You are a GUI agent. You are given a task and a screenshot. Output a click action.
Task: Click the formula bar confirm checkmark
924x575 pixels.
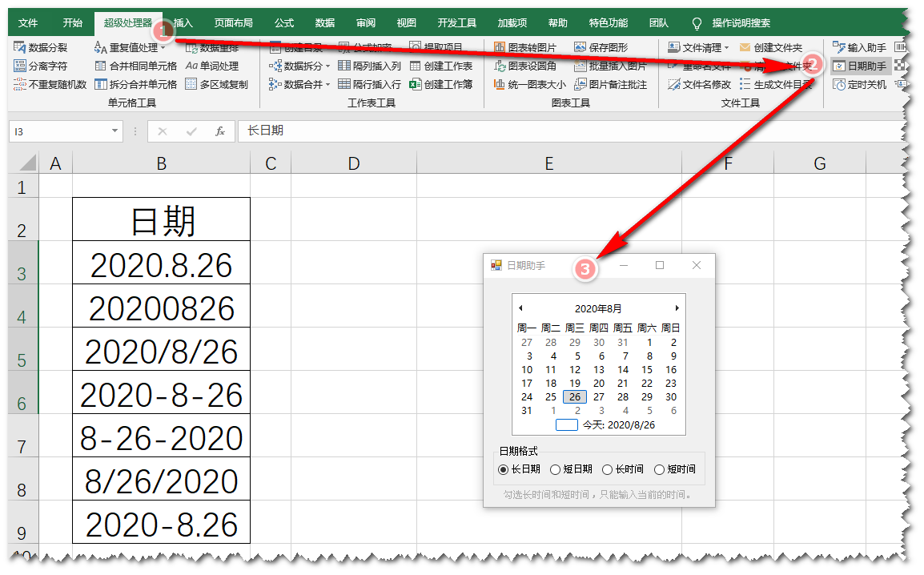pos(191,131)
